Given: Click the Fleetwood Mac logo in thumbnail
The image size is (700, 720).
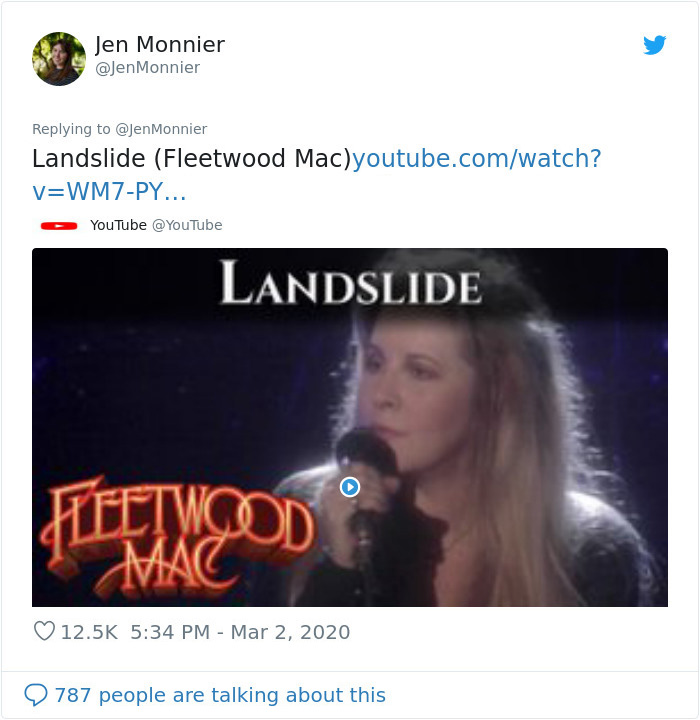Looking at the screenshot, I should pos(177,536).
